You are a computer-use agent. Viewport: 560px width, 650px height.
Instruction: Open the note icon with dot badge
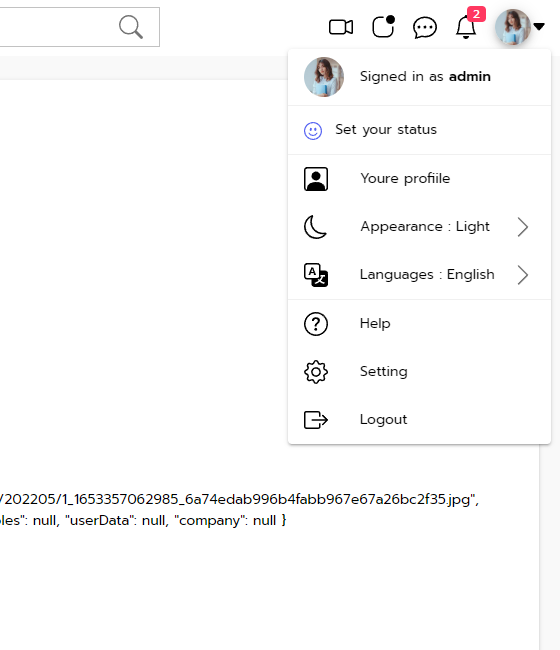point(383,27)
